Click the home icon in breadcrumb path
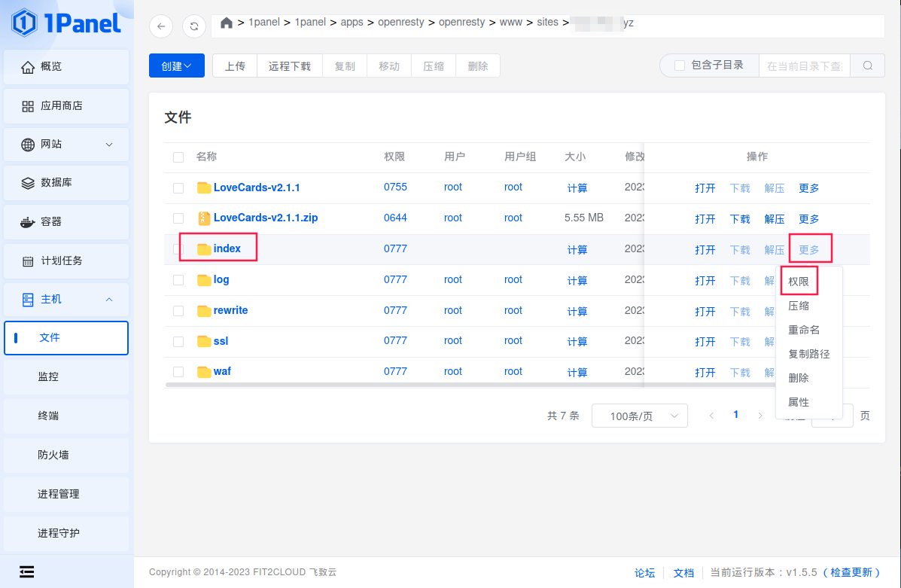Screen dimensions: 901x588 [x=226, y=23]
